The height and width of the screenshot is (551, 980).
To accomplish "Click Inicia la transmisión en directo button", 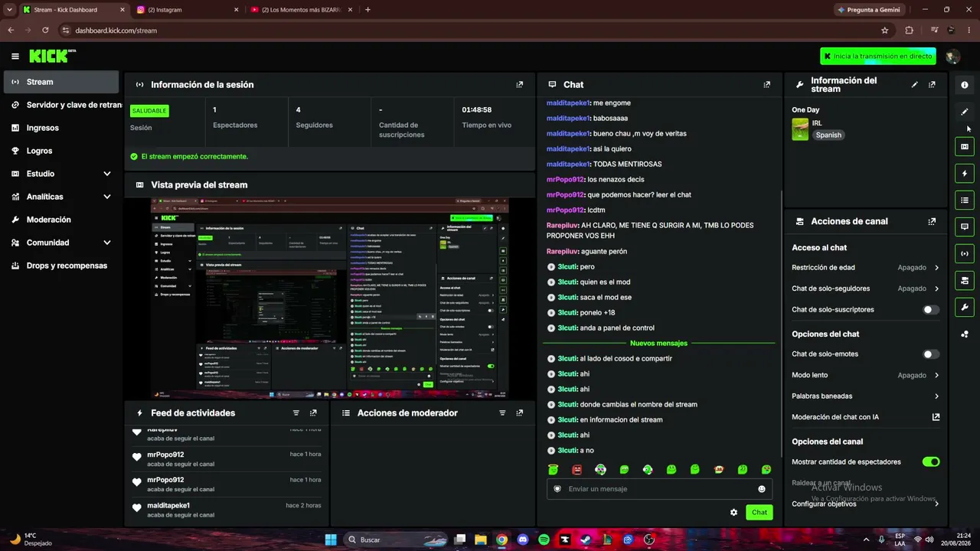I will coord(877,56).
